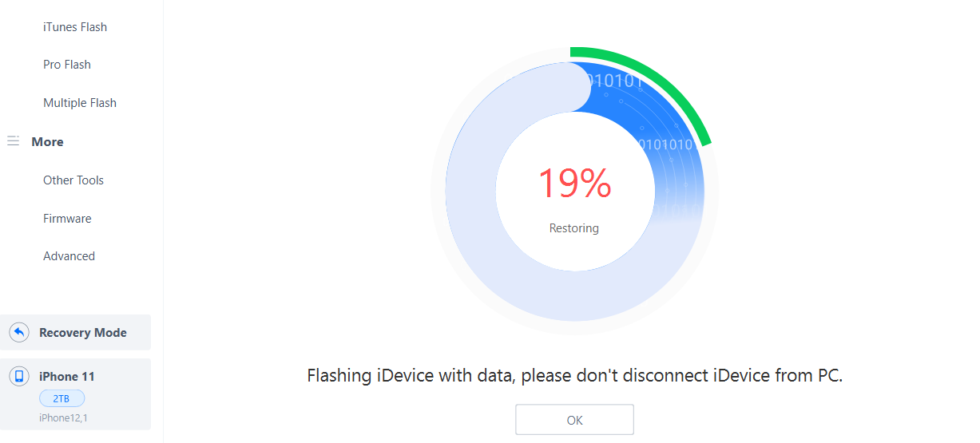This screenshot has height=443, width=980.
Task: Select the iPhone 11 device entry
Action: [x=75, y=394]
